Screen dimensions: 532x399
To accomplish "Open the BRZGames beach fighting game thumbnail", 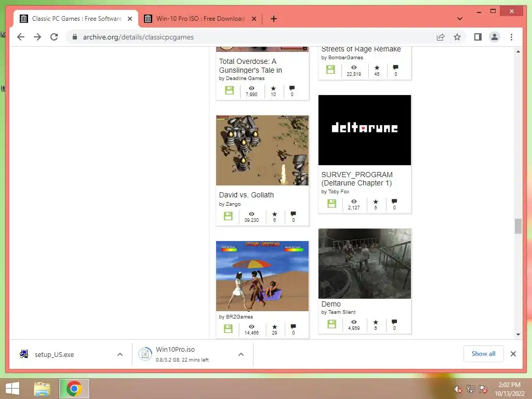I will 262,276.
